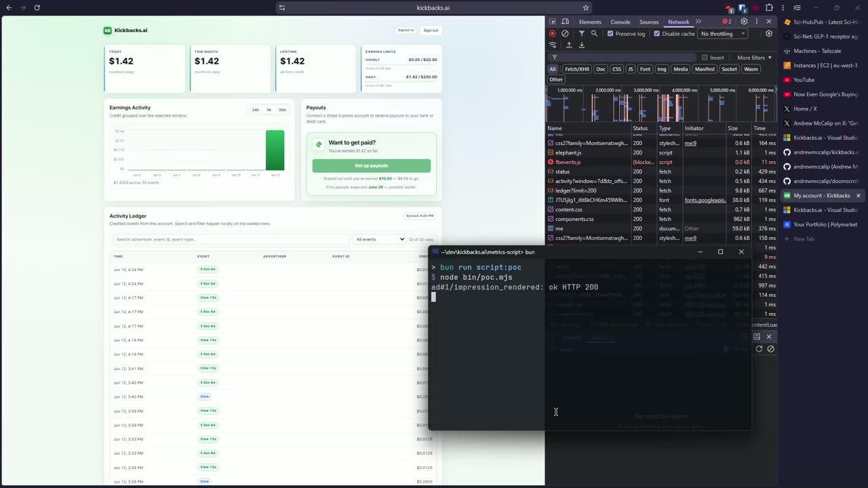
Task: Switch to the Elements tab in DevTools
Action: click(x=590, y=22)
